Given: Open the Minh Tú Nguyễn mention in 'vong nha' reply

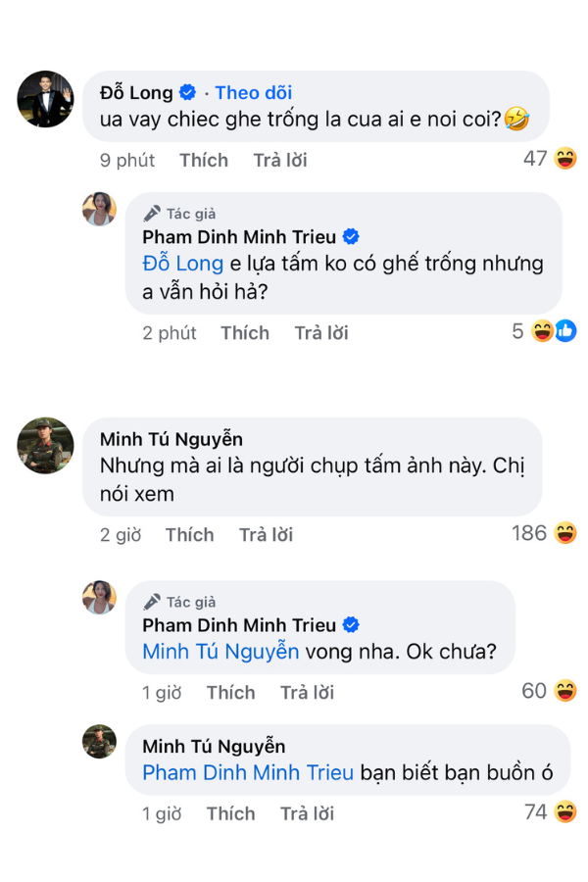Looking at the screenshot, I should (x=220, y=652).
